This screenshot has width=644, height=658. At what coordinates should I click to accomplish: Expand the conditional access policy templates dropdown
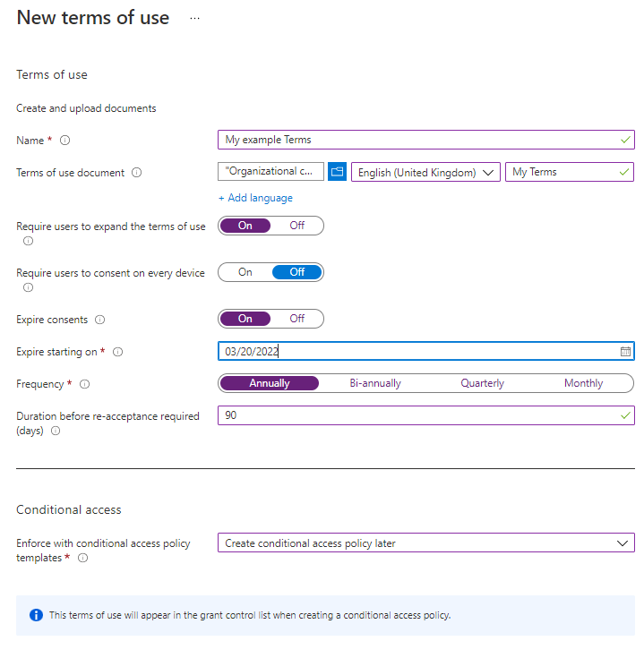click(x=425, y=543)
